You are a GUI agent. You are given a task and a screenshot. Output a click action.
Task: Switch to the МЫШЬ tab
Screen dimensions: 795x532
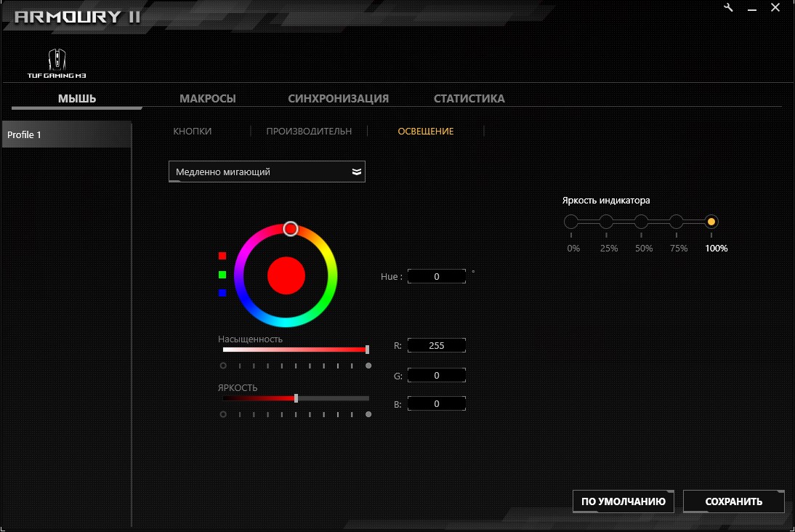point(76,98)
